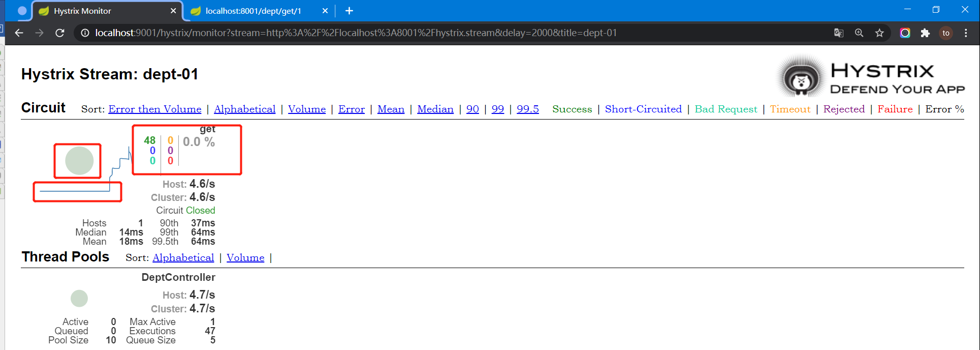
Task: Focus the address bar URL
Action: click(356, 33)
